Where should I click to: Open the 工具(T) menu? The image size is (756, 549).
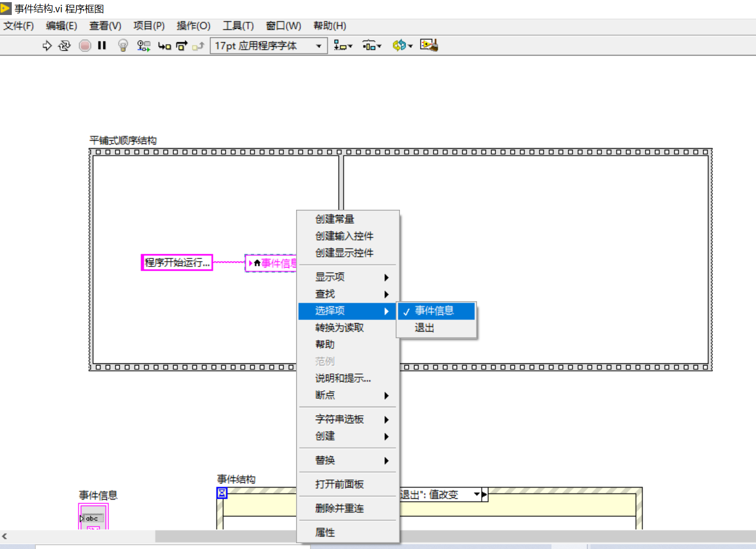point(238,26)
